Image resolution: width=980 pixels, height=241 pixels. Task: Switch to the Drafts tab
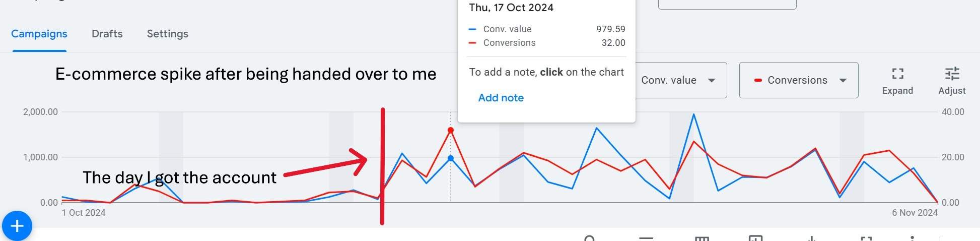pos(107,34)
